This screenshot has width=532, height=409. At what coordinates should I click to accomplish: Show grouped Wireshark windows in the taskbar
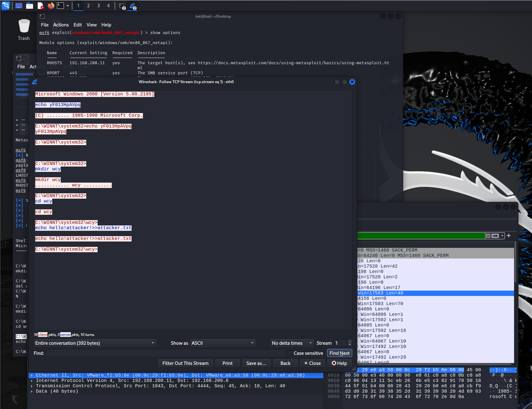[x=133, y=6]
